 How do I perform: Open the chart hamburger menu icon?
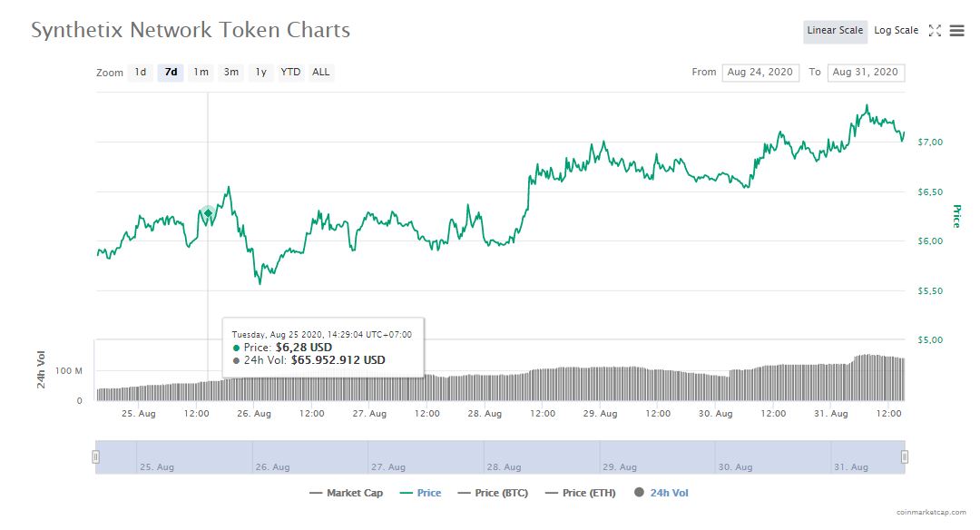(957, 30)
